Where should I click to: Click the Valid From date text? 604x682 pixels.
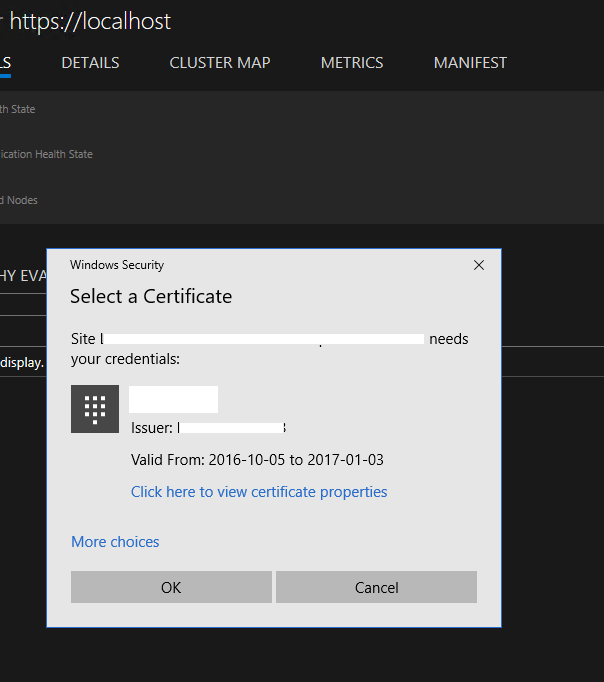click(257, 460)
